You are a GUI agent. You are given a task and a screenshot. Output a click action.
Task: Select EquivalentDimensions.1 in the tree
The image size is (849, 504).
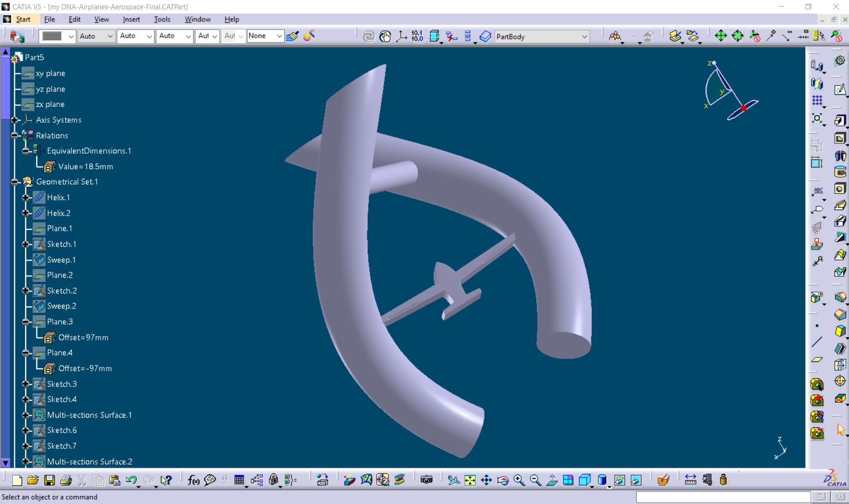pyautogui.click(x=89, y=151)
